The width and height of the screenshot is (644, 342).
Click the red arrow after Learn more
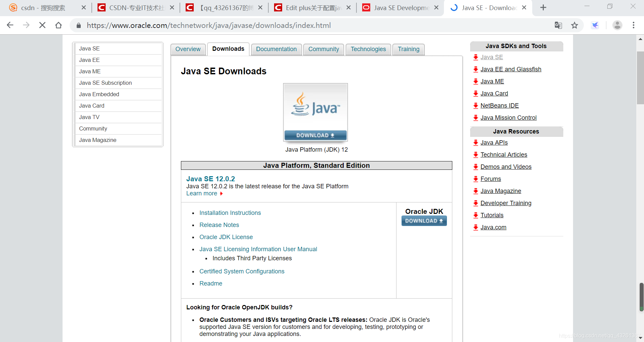click(221, 194)
